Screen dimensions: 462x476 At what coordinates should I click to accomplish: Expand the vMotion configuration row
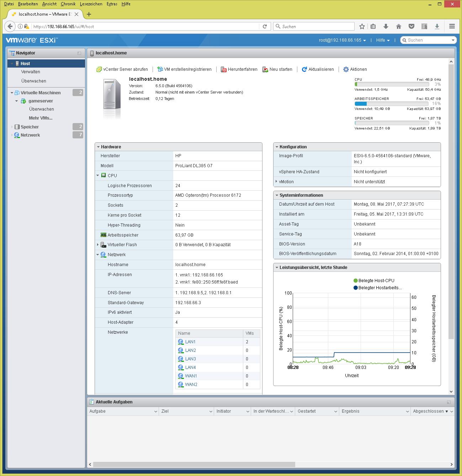276,181
